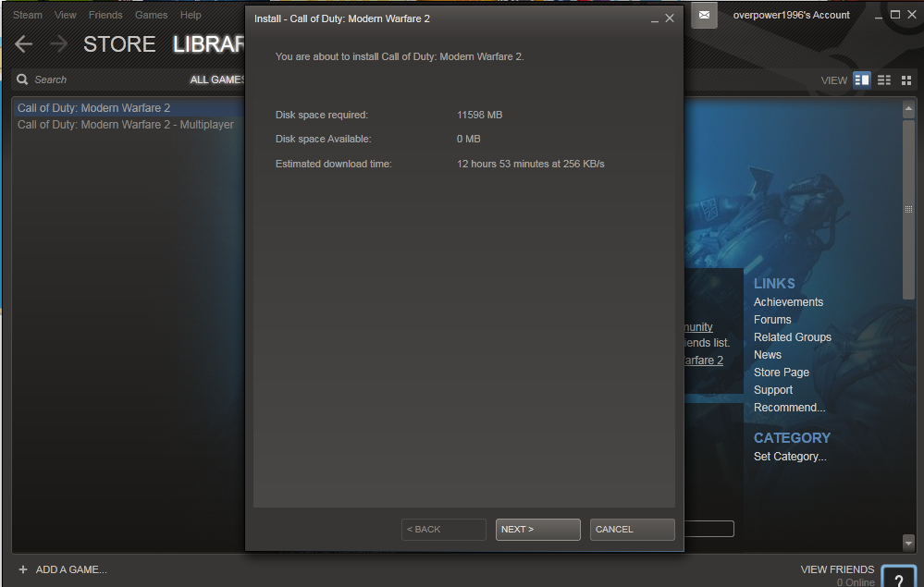
Task: Minimize the Install dialog
Action: (655, 18)
